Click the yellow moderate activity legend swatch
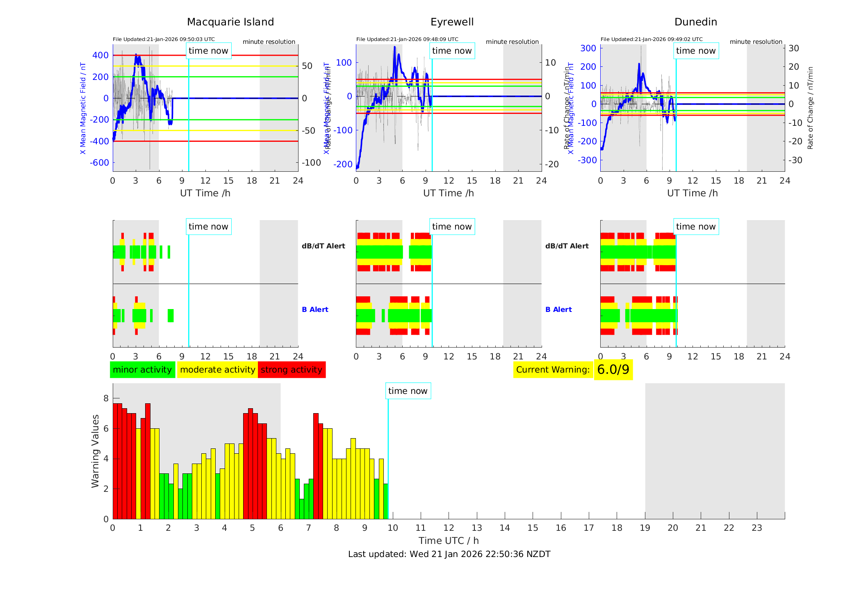 tap(217, 370)
